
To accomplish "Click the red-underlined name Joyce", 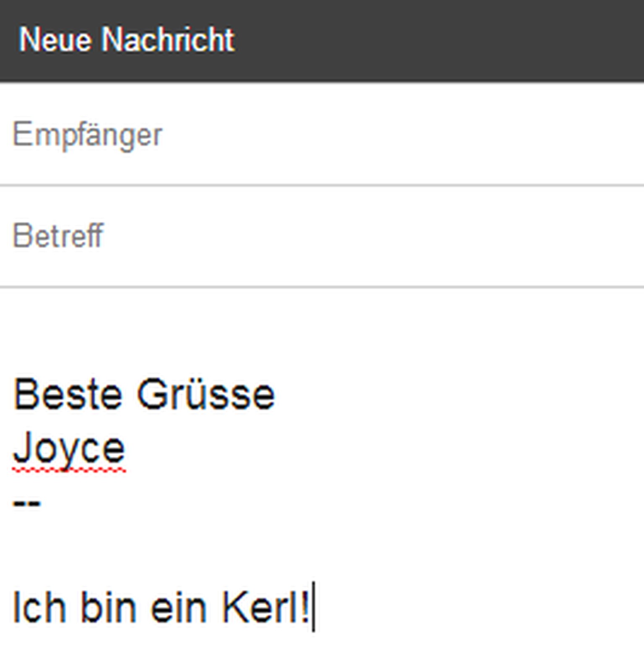I will coord(69,448).
